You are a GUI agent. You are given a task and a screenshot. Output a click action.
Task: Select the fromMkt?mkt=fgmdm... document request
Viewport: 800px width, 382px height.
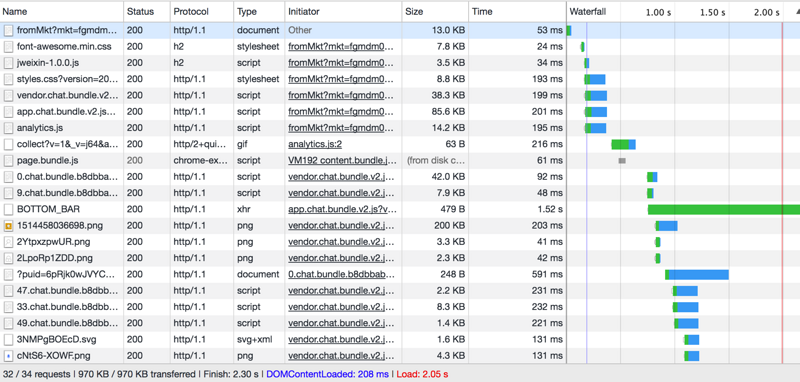pyautogui.click(x=400, y=30)
